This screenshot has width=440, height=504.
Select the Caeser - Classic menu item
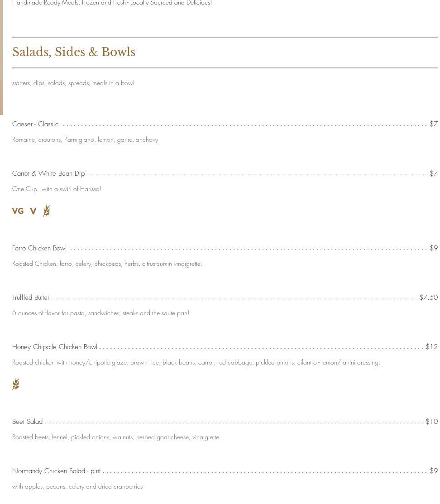[x=35, y=124]
